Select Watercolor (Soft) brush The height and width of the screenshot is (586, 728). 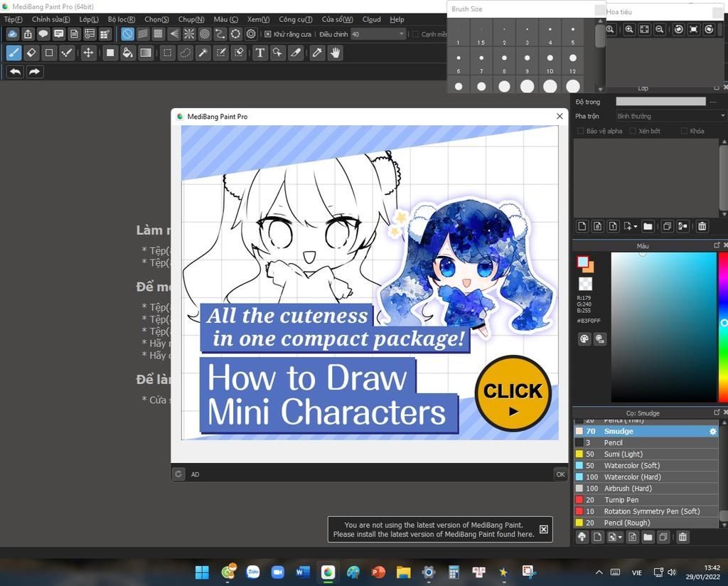tap(646, 465)
